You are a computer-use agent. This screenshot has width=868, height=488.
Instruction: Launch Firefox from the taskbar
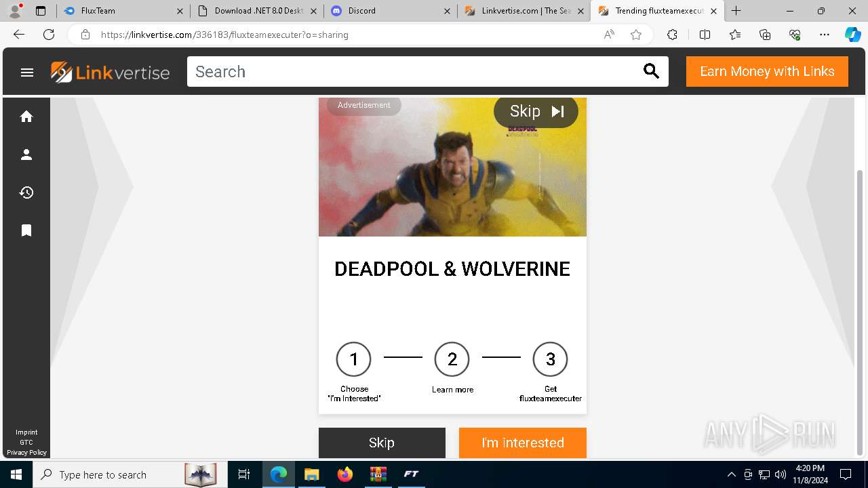pos(344,474)
